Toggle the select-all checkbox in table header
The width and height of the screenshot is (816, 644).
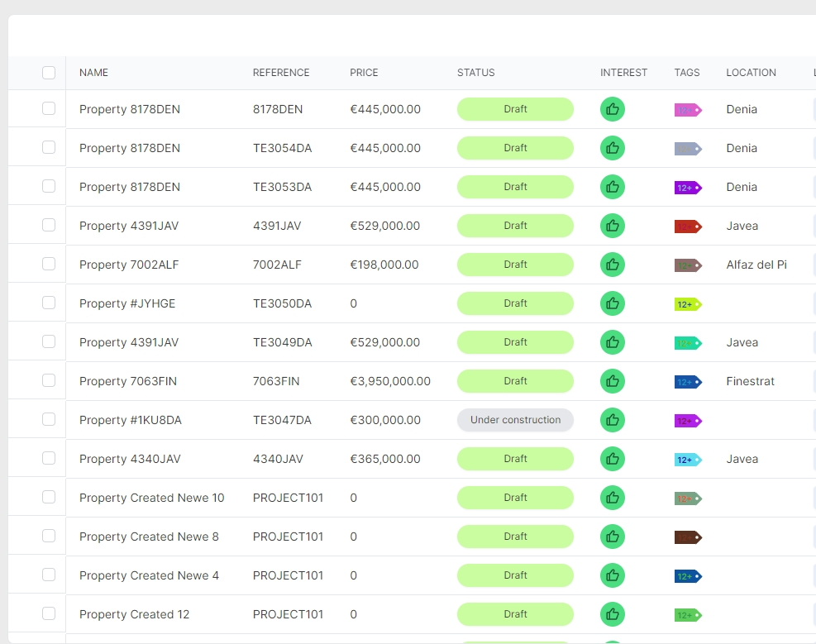tap(49, 73)
